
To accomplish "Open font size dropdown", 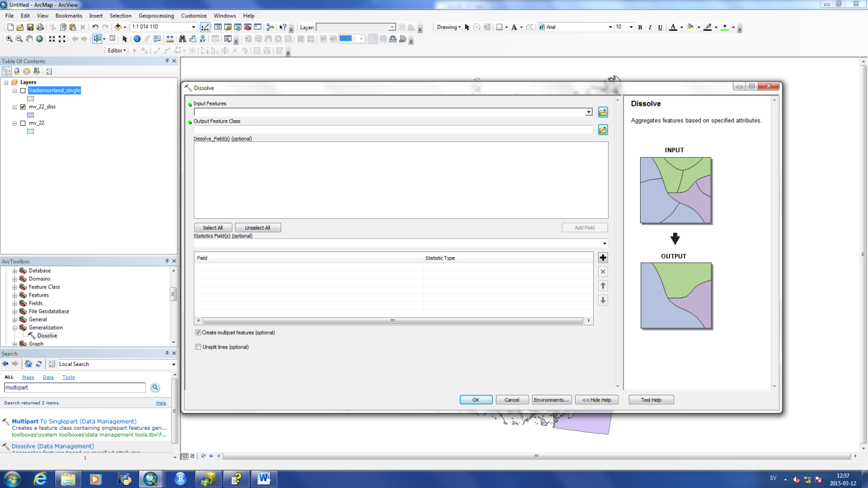I will click(630, 27).
